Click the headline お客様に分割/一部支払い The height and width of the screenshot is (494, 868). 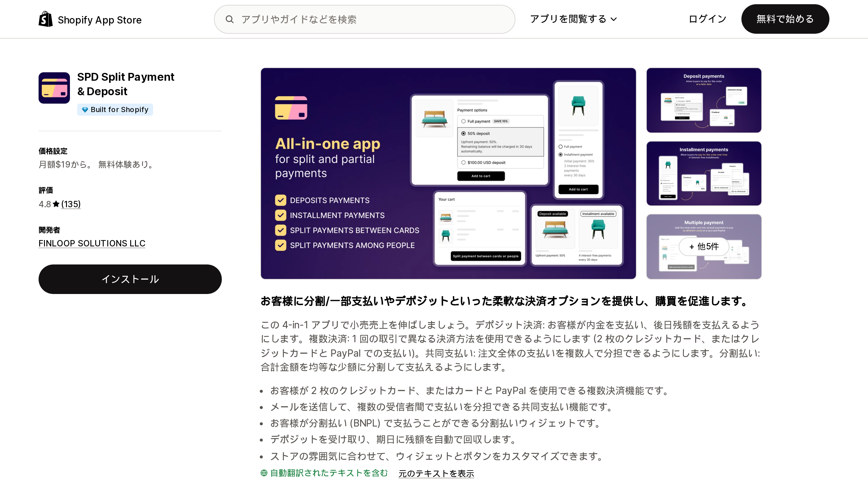tap(505, 301)
